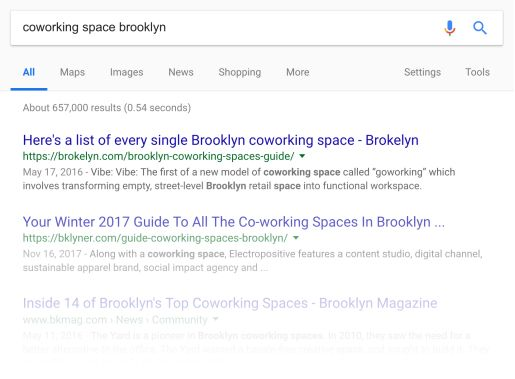Click the results count text About 657,000 results

107,108
